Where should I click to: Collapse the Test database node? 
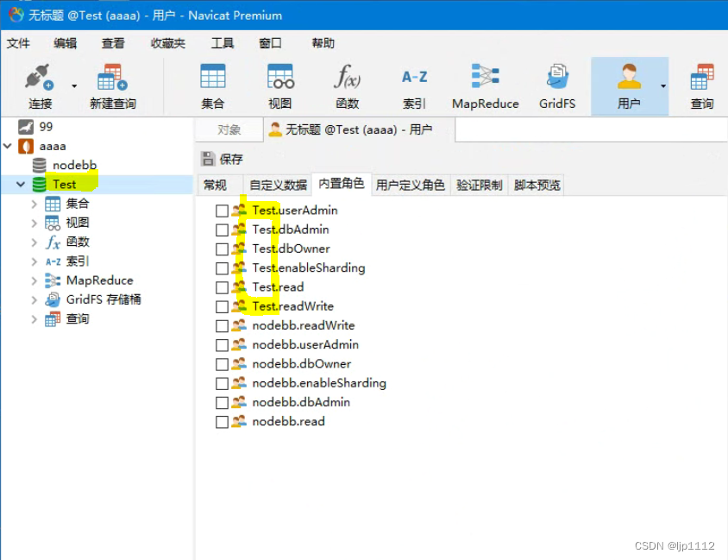click(x=21, y=185)
